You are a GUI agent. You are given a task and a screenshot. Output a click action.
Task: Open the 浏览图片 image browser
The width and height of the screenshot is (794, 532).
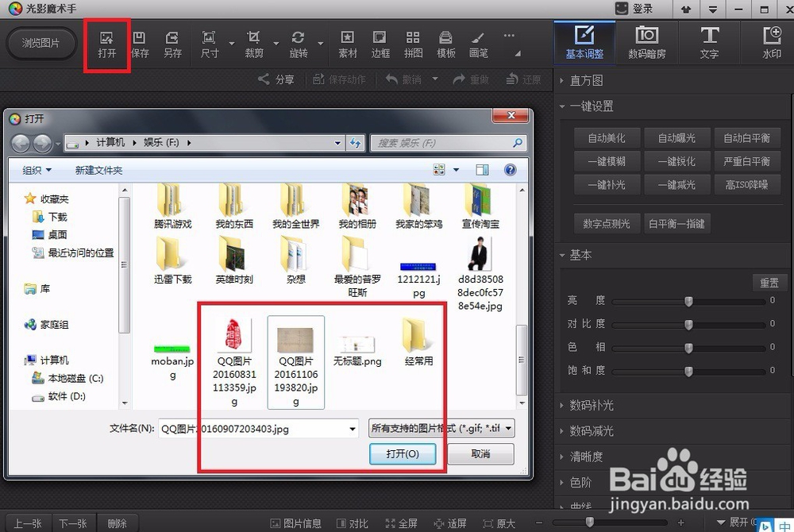click(x=40, y=44)
